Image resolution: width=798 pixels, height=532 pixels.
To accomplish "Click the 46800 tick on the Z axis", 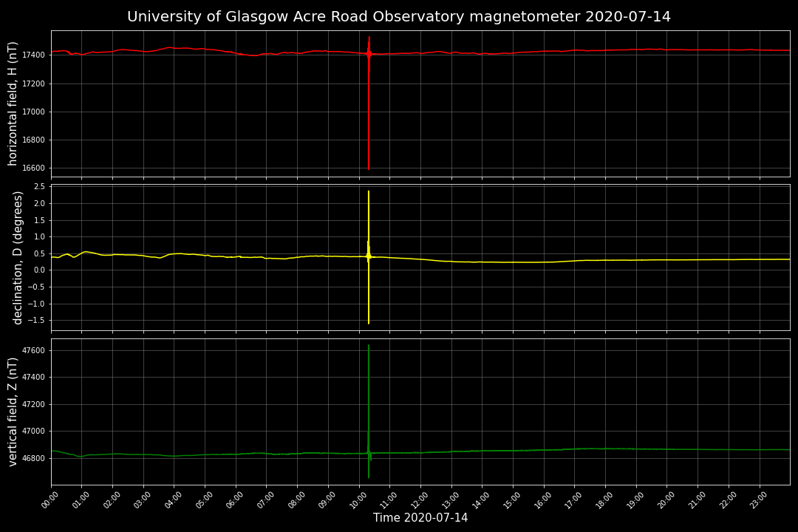I will 33,458.
